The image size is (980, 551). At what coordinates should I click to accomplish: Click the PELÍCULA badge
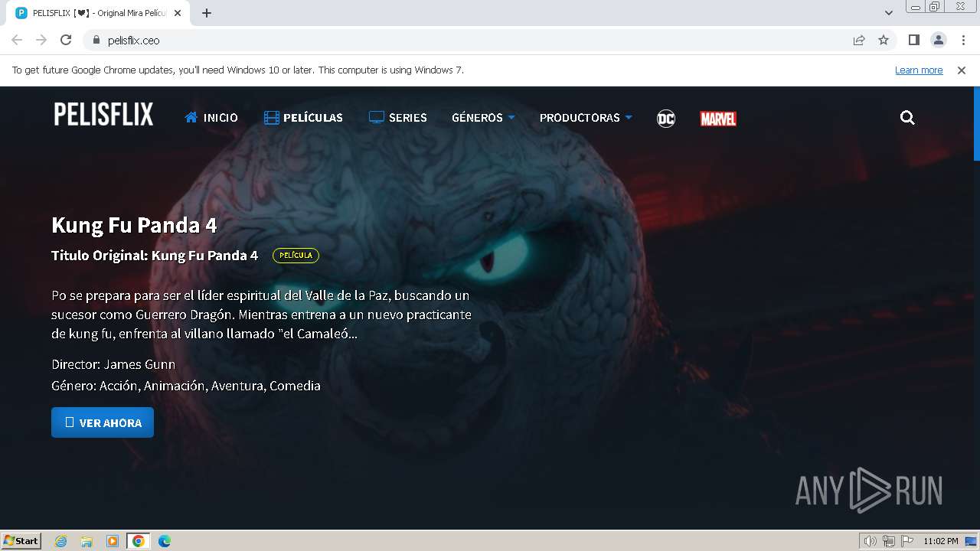(x=296, y=256)
